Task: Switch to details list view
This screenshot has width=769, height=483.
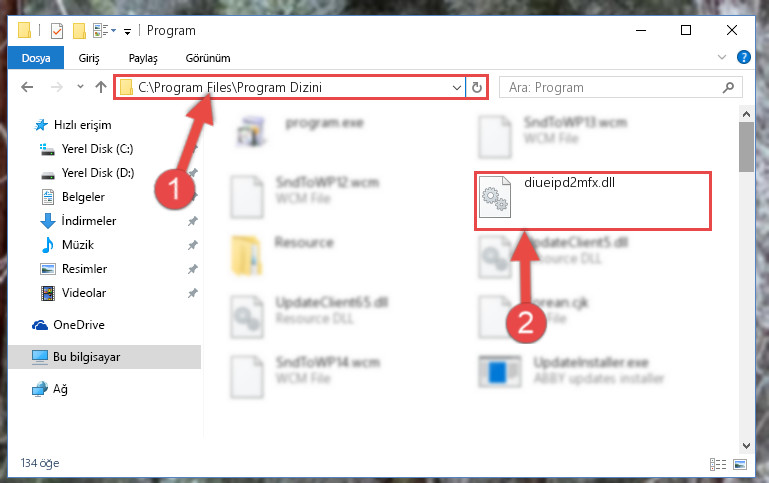Action: tap(718, 464)
